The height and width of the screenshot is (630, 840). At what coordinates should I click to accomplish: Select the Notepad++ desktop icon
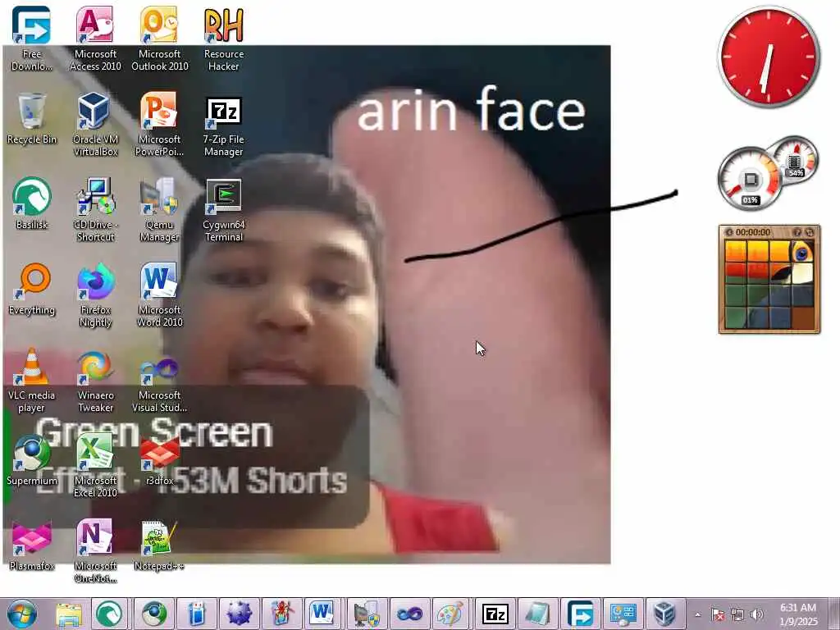click(160, 546)
